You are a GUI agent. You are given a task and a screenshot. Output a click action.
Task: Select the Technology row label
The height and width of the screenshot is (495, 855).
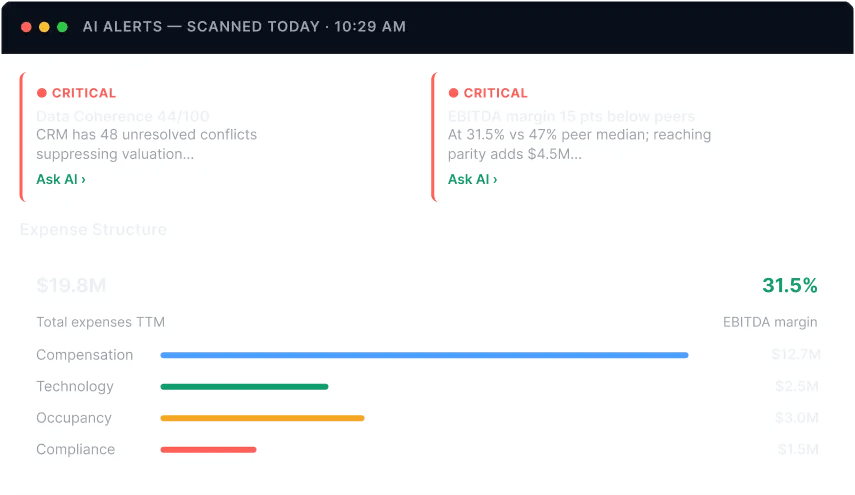coord(75,387)
